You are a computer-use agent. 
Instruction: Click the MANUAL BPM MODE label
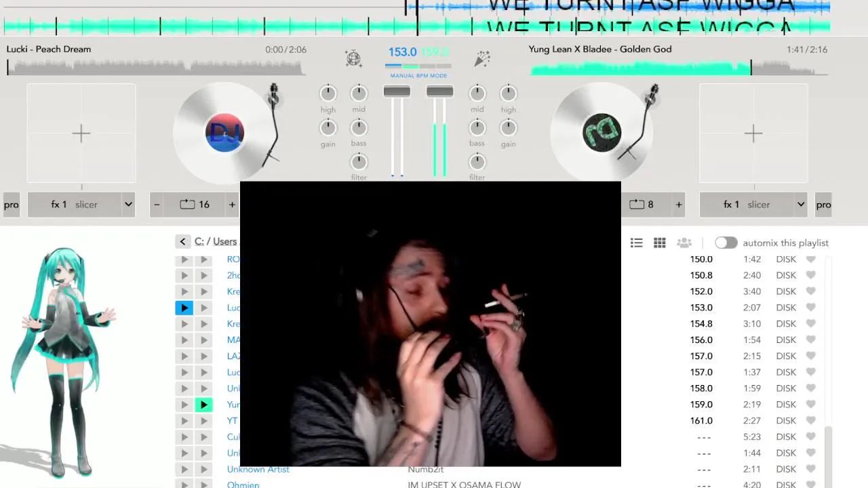tap(418, 76)
